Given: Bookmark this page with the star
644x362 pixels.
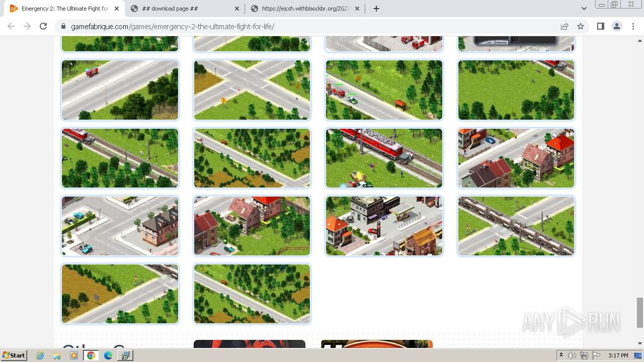Looking at the screenshot, I should pos(581,26).
